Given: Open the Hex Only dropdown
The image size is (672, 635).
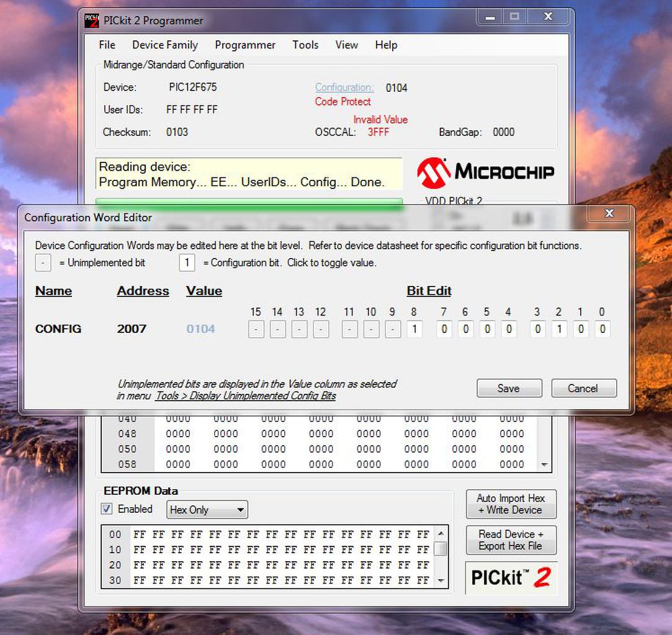Looking at the screenshot, I should (207, 510).
